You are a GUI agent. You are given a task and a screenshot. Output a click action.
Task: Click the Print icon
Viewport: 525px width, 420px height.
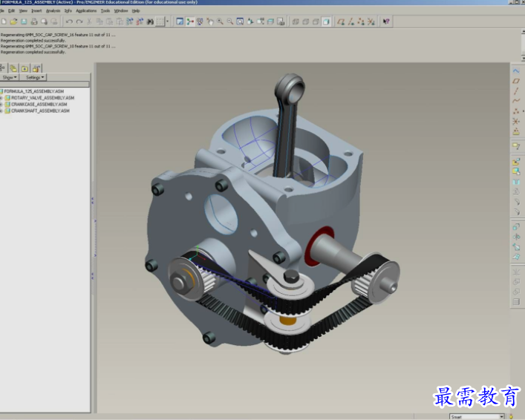tap(34, 22)
